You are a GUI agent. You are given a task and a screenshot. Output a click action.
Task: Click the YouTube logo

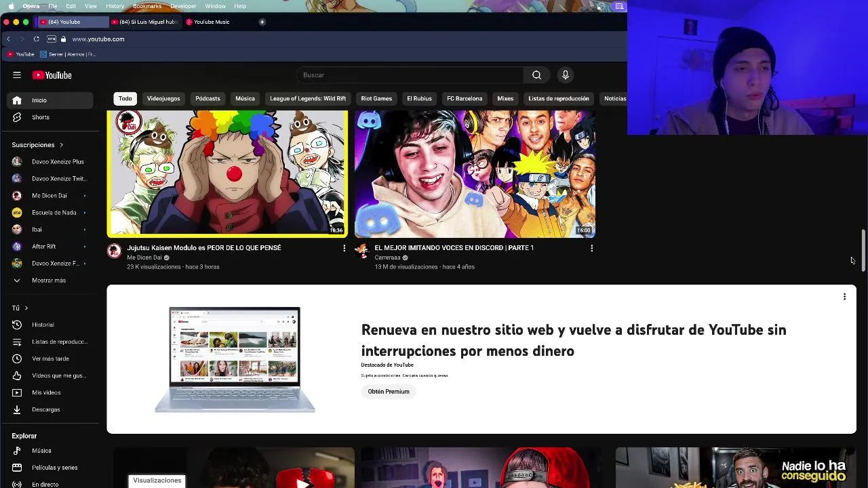coord(52,75)
